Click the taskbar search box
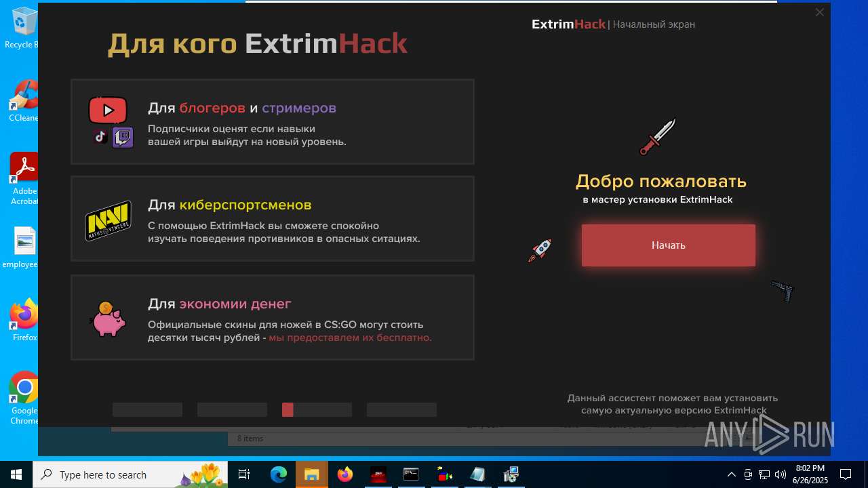The width and height of the screenshot is (868, 488). point(130,474)
